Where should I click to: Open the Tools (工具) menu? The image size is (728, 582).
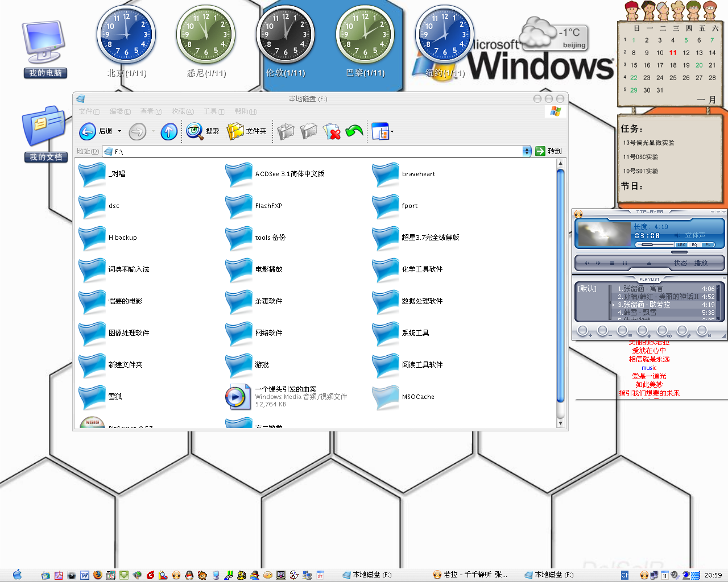[214, 111]
